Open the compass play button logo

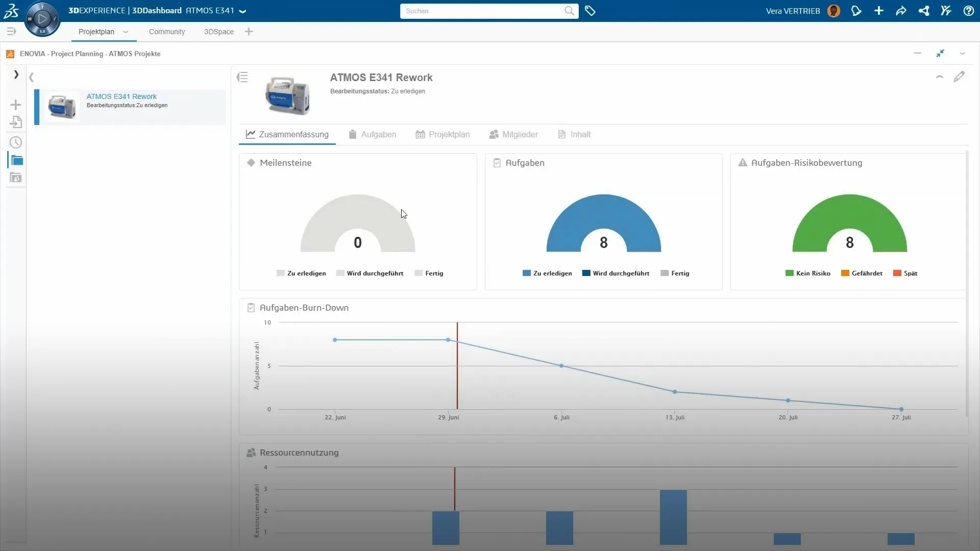coord(42,19)
